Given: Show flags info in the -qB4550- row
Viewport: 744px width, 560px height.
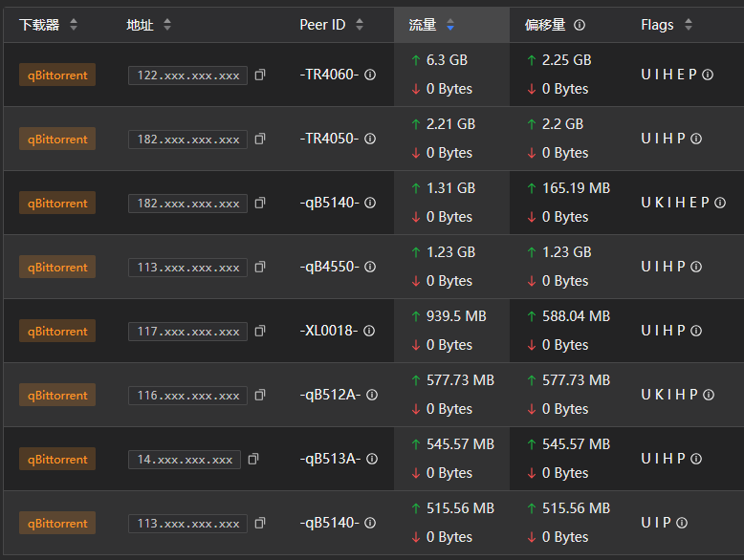Looking at the screenshot, I should click(696, 267).
